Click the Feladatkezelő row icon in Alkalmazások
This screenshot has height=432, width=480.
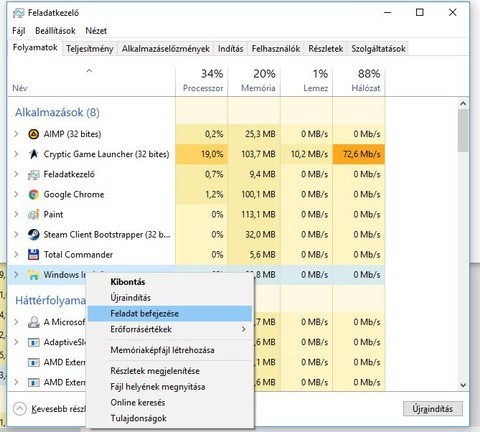pos(33,174)
